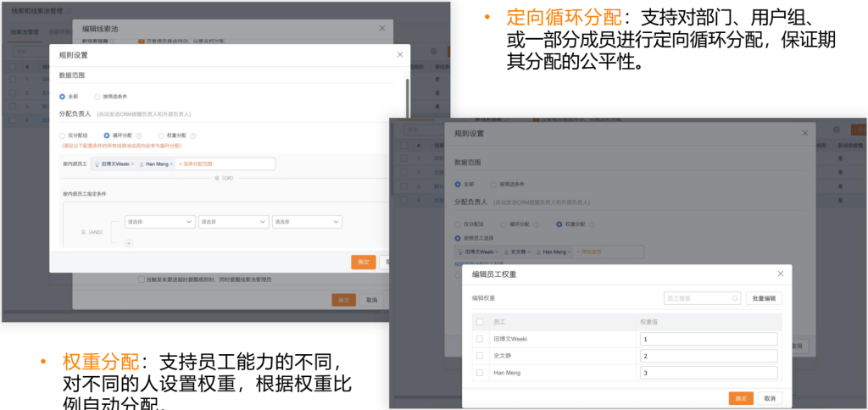Screen dimensions: 868x410
Task: Click the help icon beside 循环分配 in left dialog
Action: [138, 135]
